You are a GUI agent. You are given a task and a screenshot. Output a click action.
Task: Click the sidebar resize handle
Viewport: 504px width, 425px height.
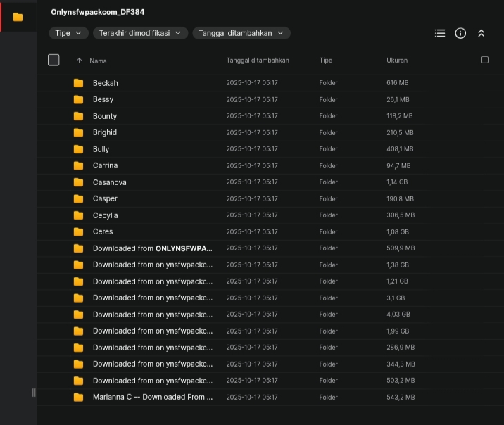pos(34,392)
